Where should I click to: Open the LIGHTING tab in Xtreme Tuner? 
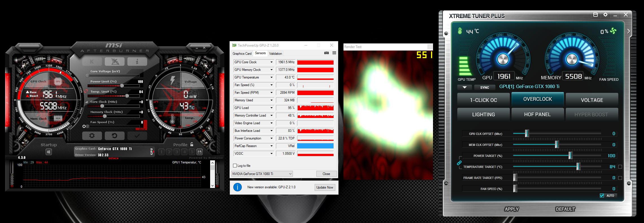pos(484,115)
